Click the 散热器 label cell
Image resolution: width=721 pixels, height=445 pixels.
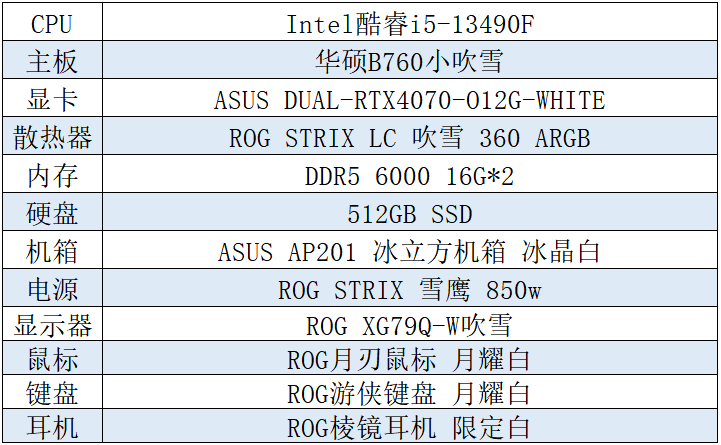click(x=52, y=138)
